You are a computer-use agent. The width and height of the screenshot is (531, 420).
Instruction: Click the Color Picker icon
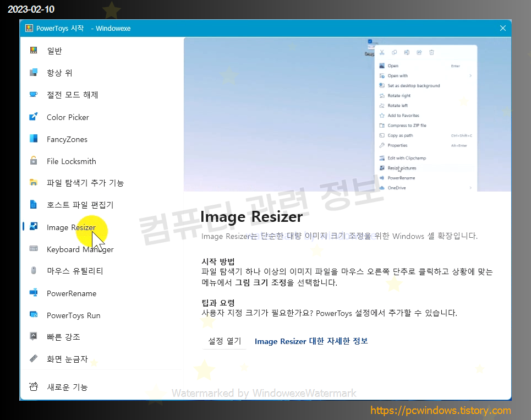[x=33, y=117]
